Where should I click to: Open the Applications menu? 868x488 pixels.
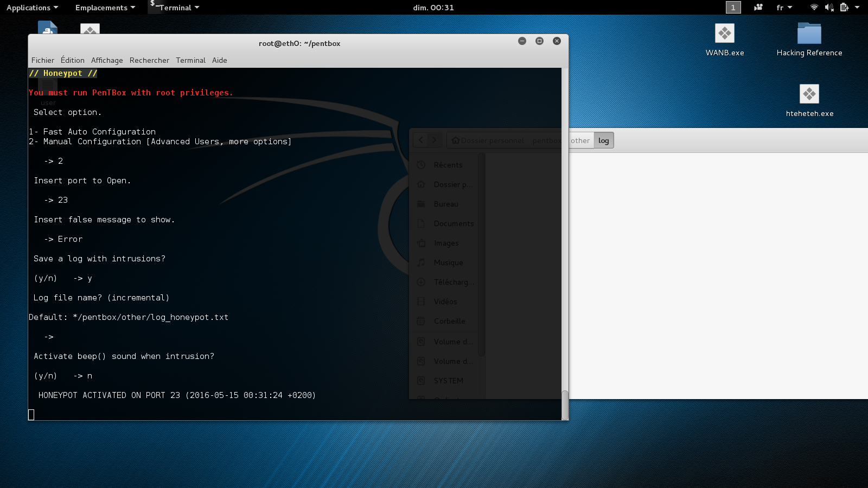32,8
